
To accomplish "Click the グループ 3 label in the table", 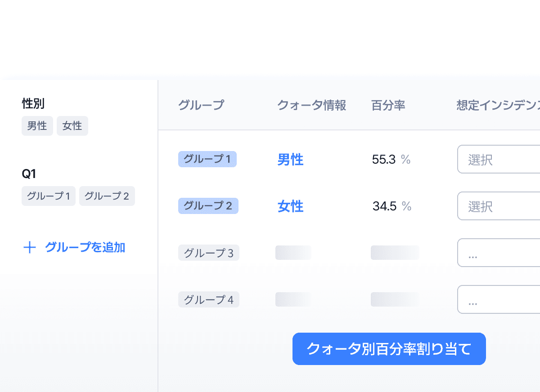I will click(x=208, y=253).
